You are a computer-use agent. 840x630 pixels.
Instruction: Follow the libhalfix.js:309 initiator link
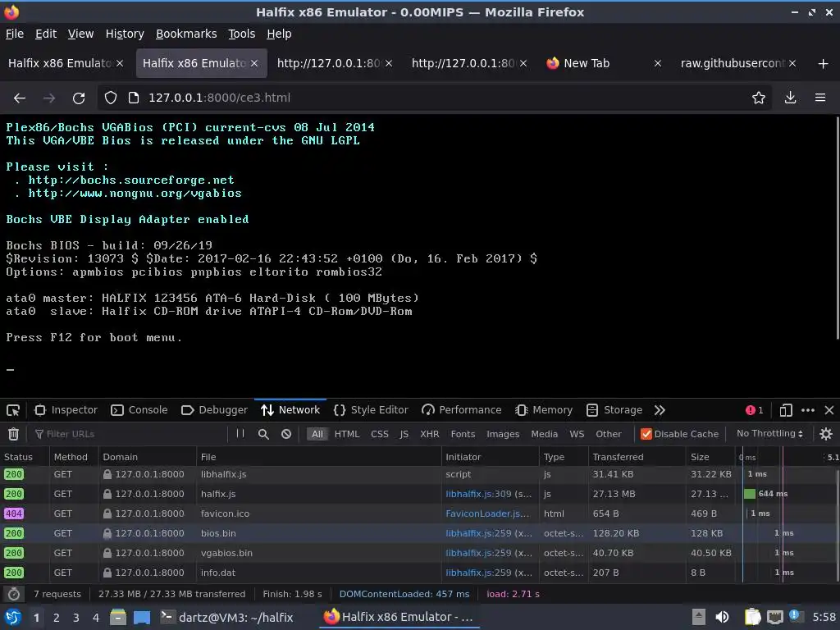[478, 494]
